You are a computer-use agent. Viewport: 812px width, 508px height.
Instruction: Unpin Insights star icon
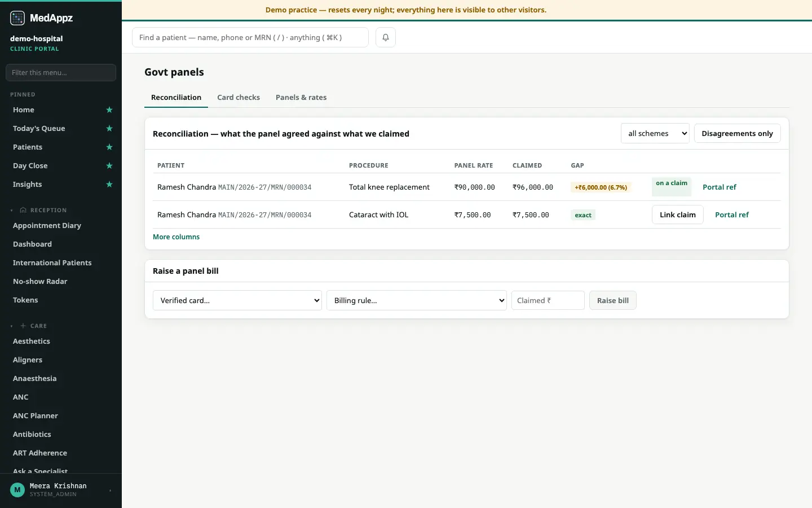click(109, 185)
